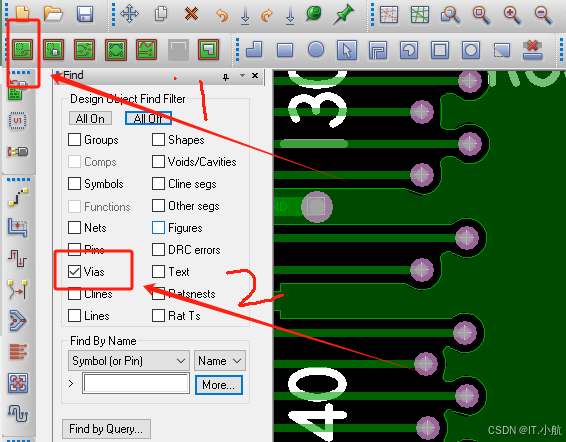Enable the Shapes checkbox
Screen dimensions: 566x442
(x=158, y=140)
